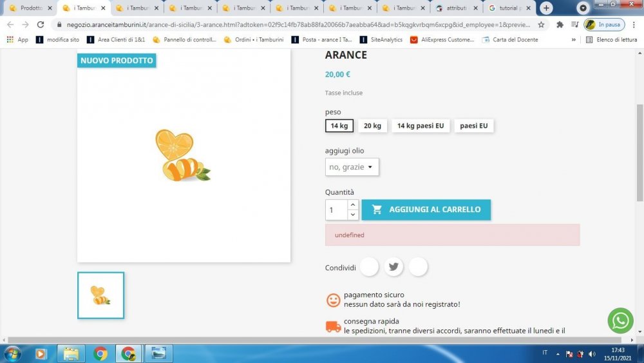Open 'Posta - arance I Ta...' bookmark
Image resolution: width=644 pixels, height=363 pixels.
coord(321,39)
